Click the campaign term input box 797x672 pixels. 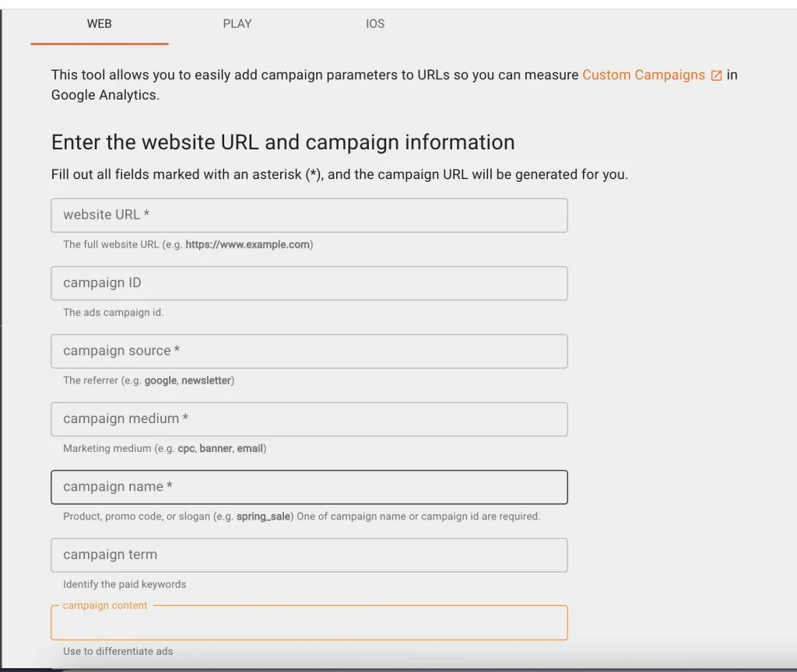(x=309, y=555)
